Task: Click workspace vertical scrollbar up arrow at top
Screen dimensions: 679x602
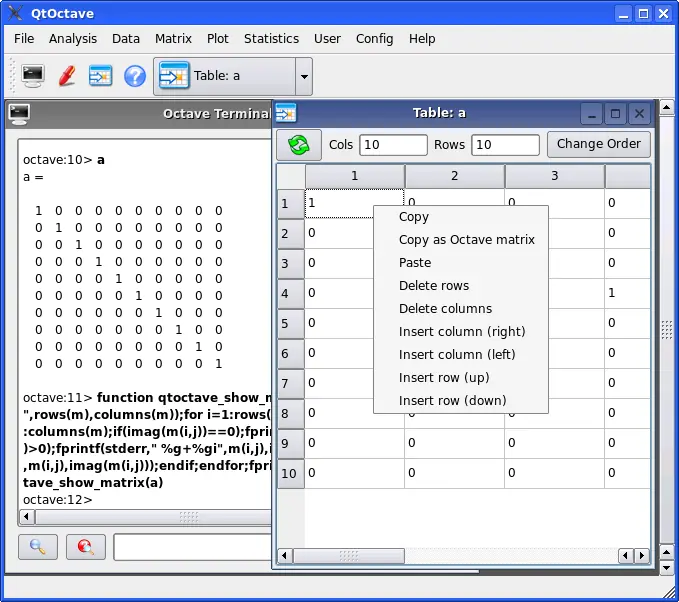Action: click(667, 107)
